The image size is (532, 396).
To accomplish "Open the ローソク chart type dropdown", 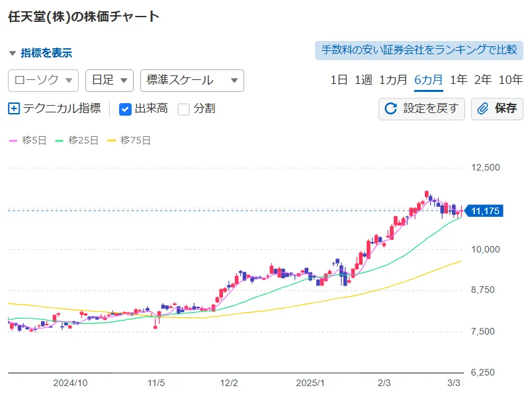I will click(44, 81).
